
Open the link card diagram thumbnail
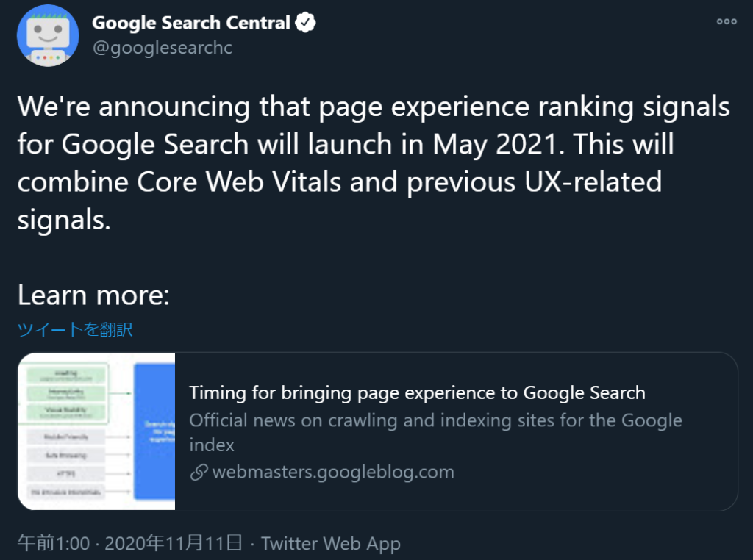(97, 431)
